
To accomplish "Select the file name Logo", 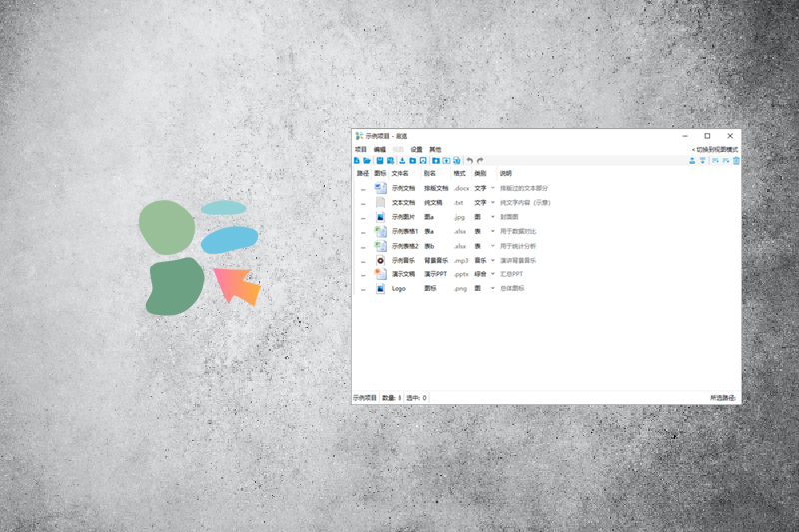I will tap(399, 289).
